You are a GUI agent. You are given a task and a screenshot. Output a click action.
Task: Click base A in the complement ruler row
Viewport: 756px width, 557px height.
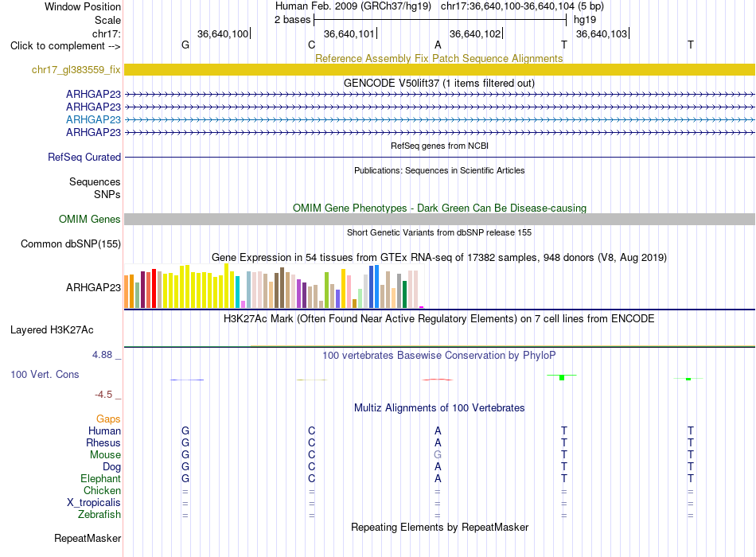tap(438, 45)
